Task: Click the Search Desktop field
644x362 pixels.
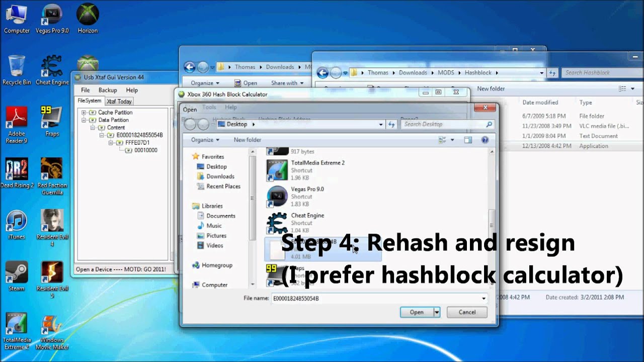Action: [x=447, y=124]
